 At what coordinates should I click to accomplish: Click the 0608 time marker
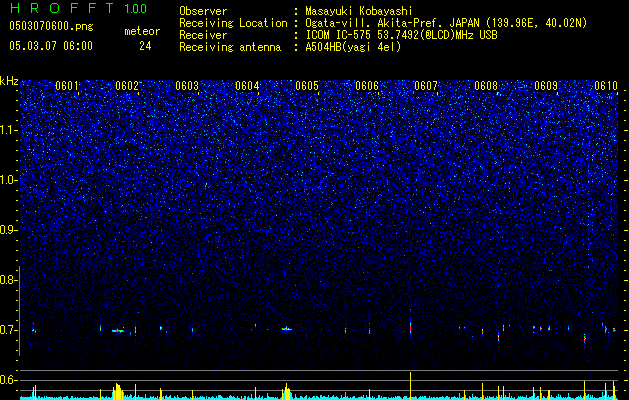click(x=486, y=86)
